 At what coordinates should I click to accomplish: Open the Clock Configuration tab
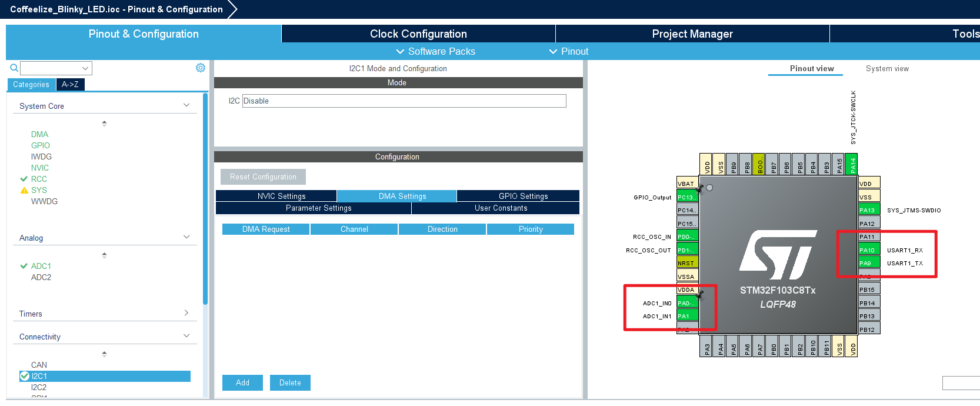(418, 34)
